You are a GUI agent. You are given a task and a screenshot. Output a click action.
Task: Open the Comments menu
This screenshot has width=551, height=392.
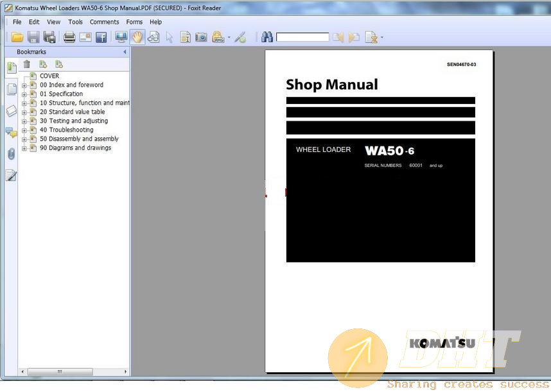point(105,22)
